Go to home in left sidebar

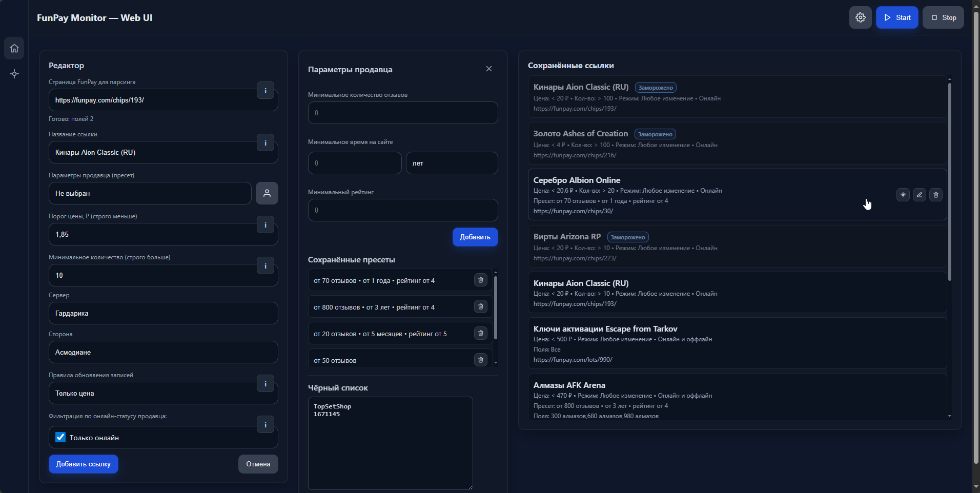tap(14, 48)
